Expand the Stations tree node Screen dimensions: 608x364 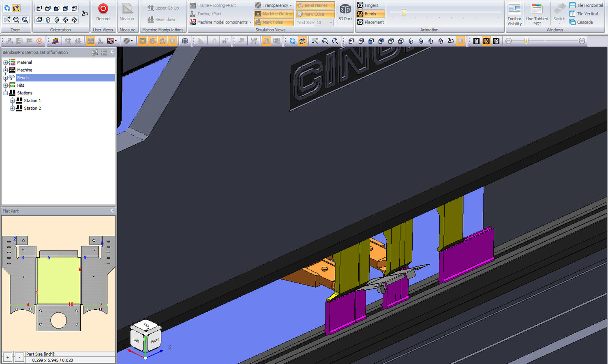coord(5,93)
